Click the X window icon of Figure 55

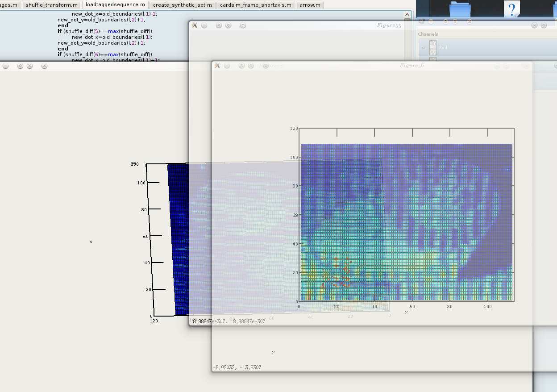coord(195,25)
